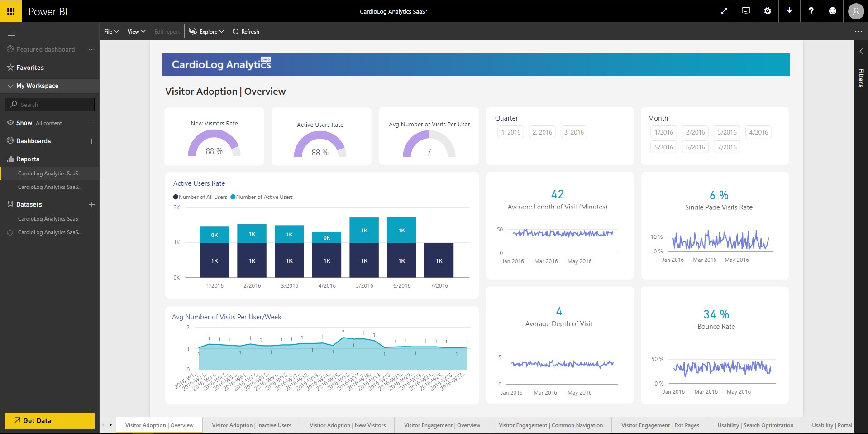
Task: Click the Favorites star item
Action: click(x=26, y=68)
